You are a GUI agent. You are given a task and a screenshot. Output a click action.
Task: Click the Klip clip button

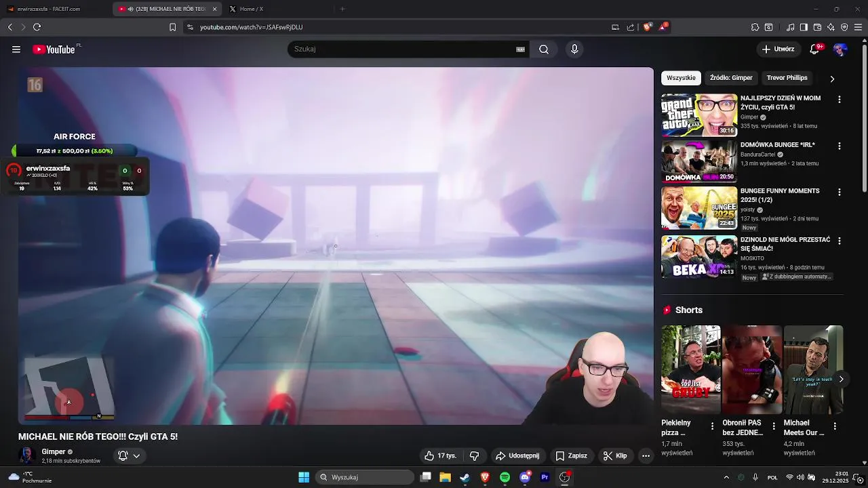(615, 456)
